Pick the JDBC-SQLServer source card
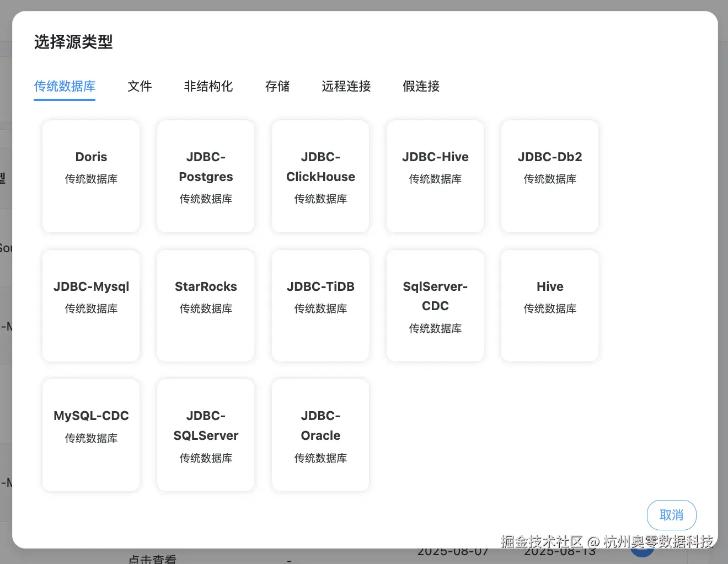728x564 pixels. pyautogui.click(x=206, y=435)
